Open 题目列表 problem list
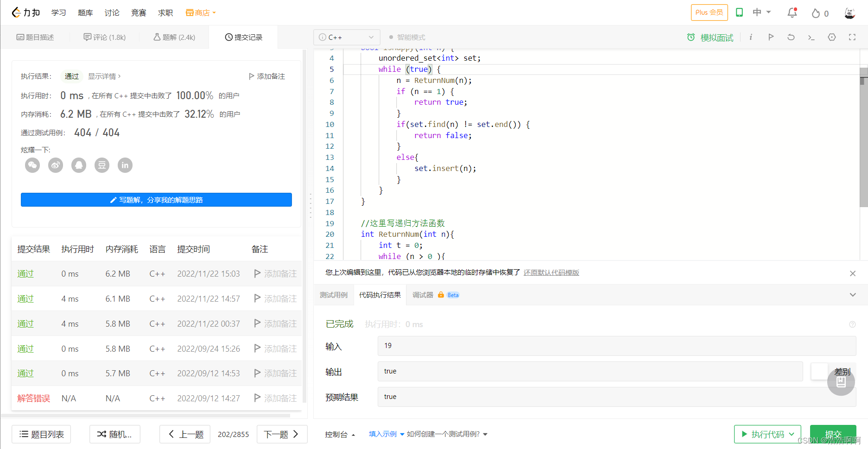The image size is (868, 449). pos(41,434)
